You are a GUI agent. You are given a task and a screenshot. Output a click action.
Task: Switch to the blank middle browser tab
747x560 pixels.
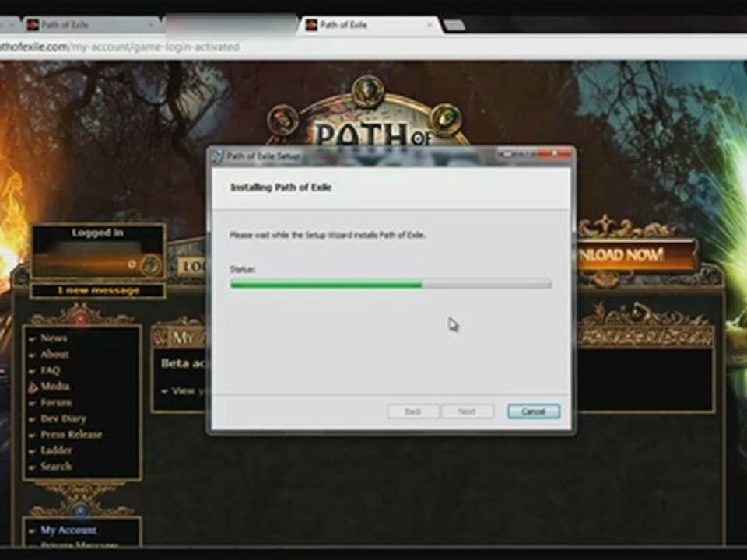coord(231,25)
